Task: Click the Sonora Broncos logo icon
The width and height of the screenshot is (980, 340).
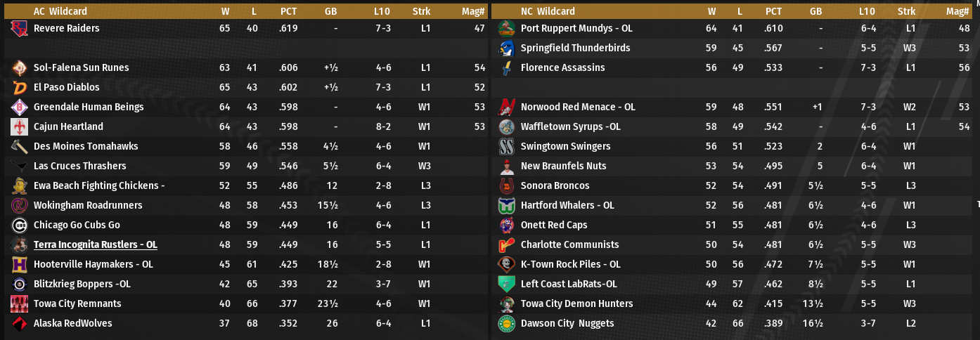Action: (506, 186)
